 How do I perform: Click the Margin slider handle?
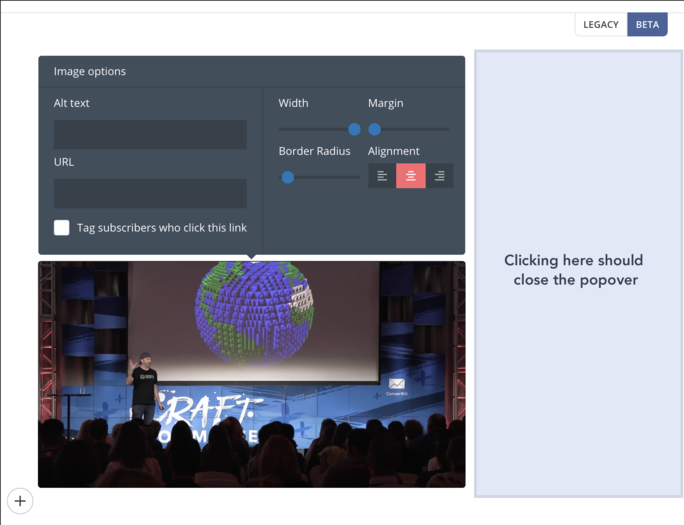pos(374,129)
